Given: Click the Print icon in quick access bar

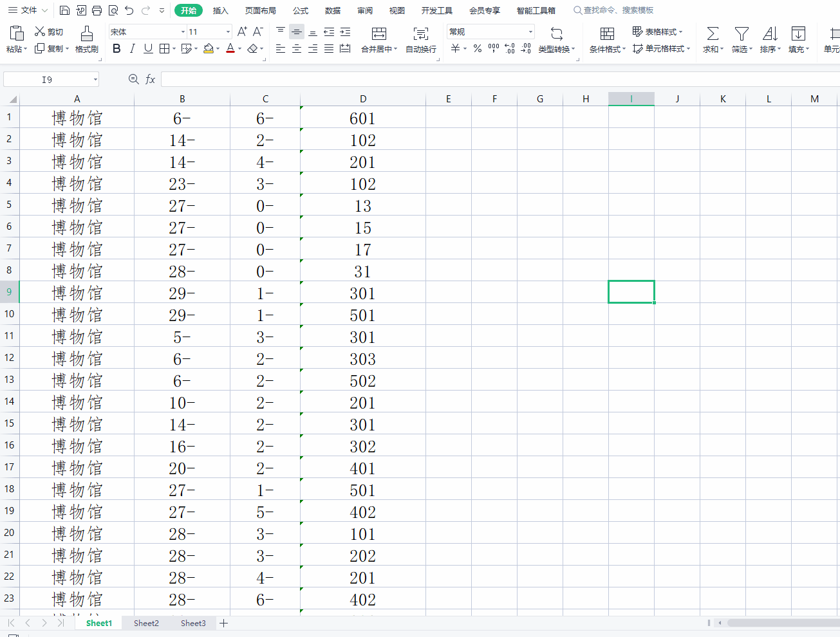Looking at the screenshot, I should coord(97,10).
